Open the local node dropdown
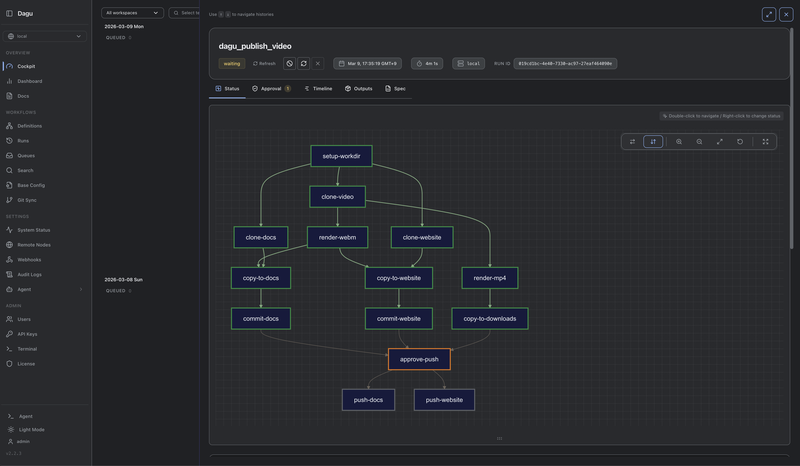 pos(45,36)
